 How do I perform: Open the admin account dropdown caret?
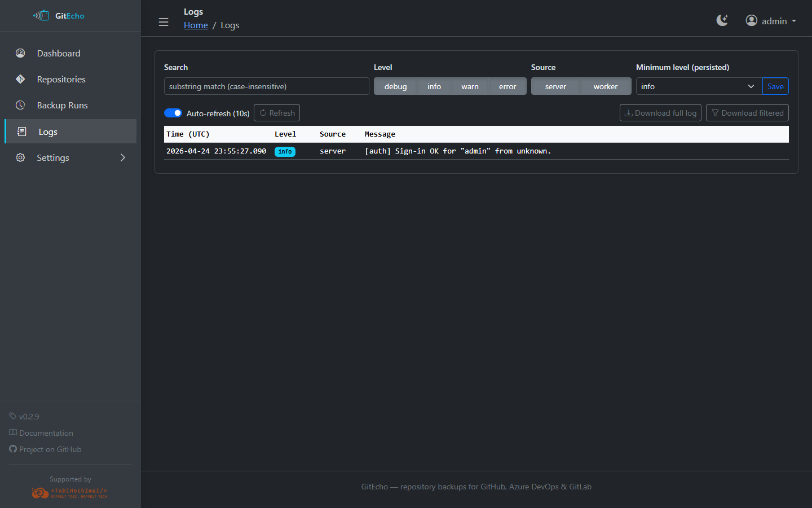tap(794, 21)
